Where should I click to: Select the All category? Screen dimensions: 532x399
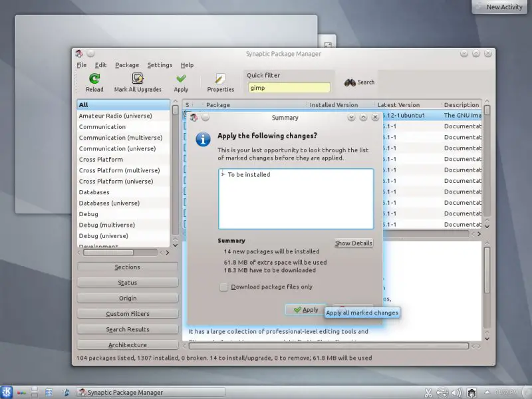point(124,105)
